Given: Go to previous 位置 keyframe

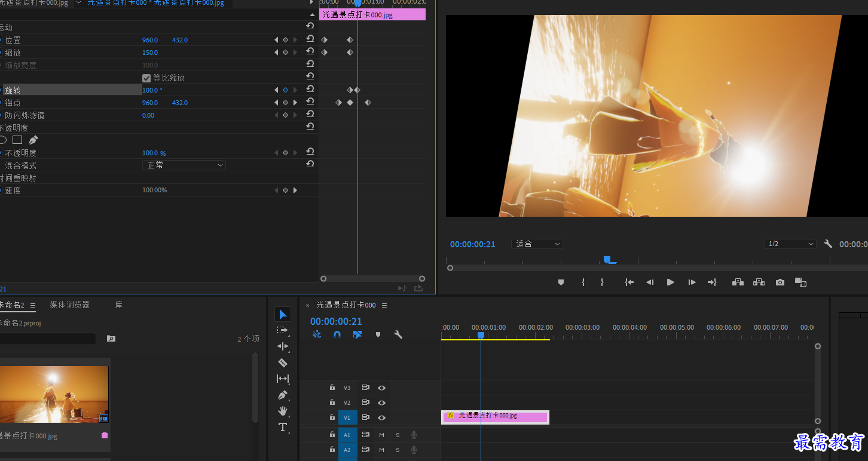Looking at the screenshot, I should pyautogui.click(x=276, y=40).
